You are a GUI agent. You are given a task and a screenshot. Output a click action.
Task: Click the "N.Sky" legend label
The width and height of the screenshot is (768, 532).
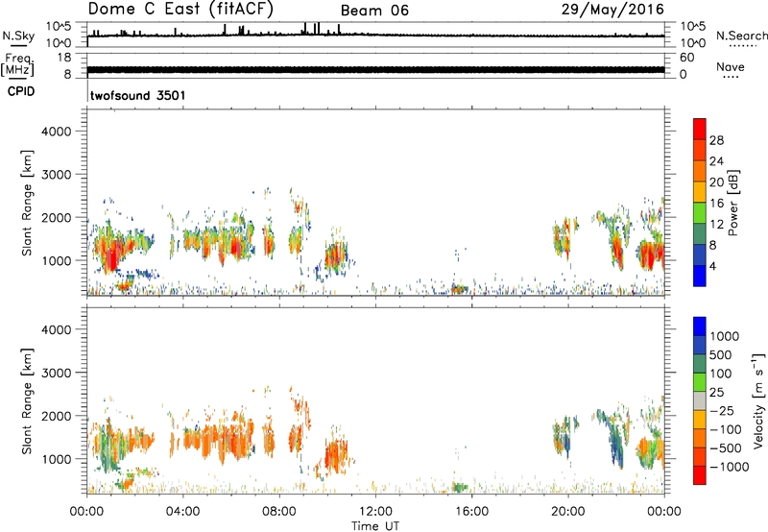pos(18,36)
